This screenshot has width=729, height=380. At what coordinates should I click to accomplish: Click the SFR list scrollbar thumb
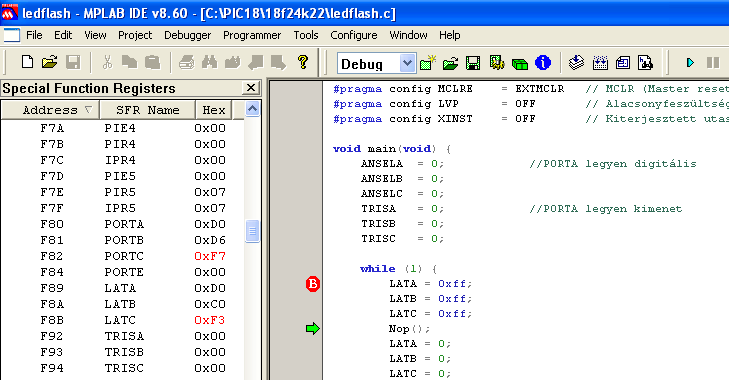pyautogui.click(x=252, y=231)
